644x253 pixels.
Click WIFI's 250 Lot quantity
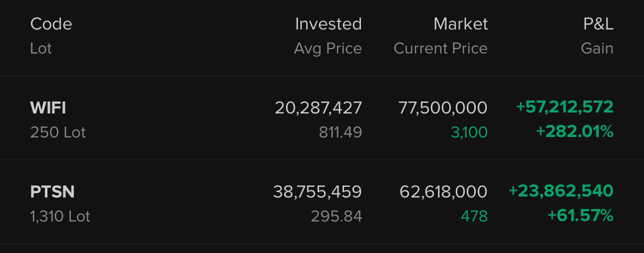coord(58,132)
